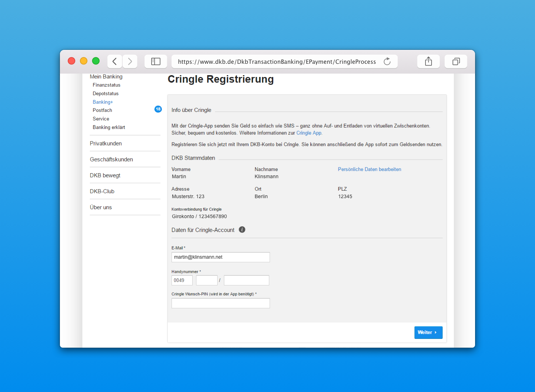
Task: Select the Kontoverbindung für Cringle label
Action: point(197,209)
